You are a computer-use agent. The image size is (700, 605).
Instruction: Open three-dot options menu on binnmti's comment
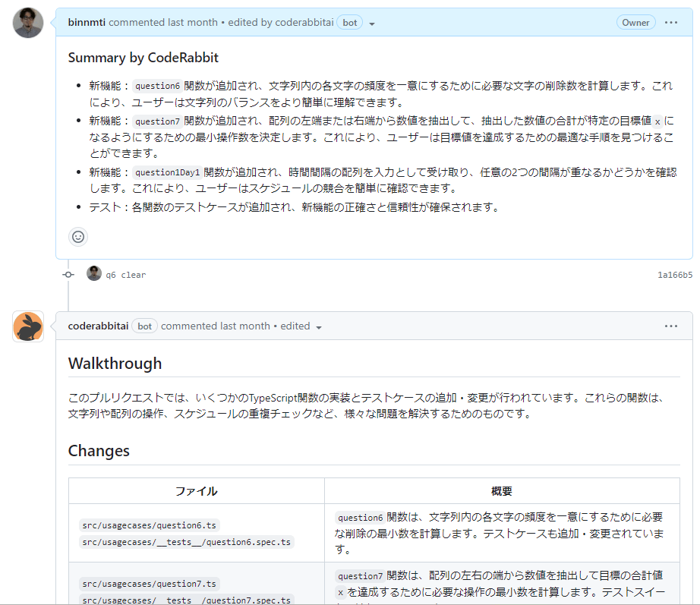coord(671,22)
